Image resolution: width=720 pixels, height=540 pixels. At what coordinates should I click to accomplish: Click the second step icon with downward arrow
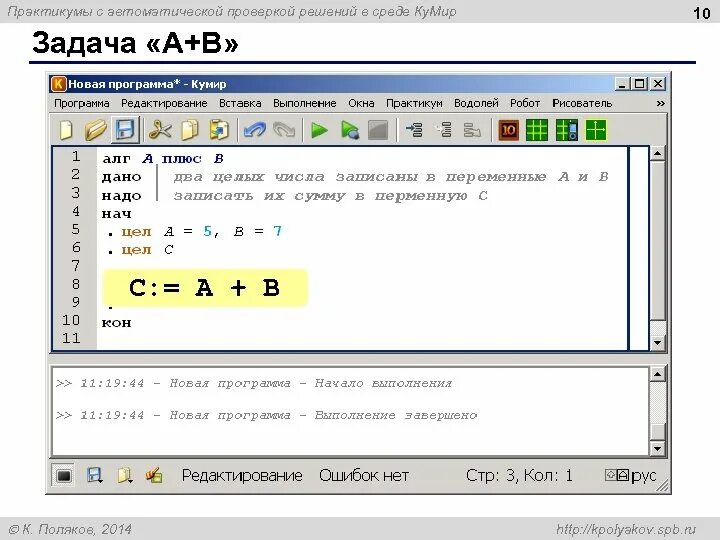[x=444, y=130]
